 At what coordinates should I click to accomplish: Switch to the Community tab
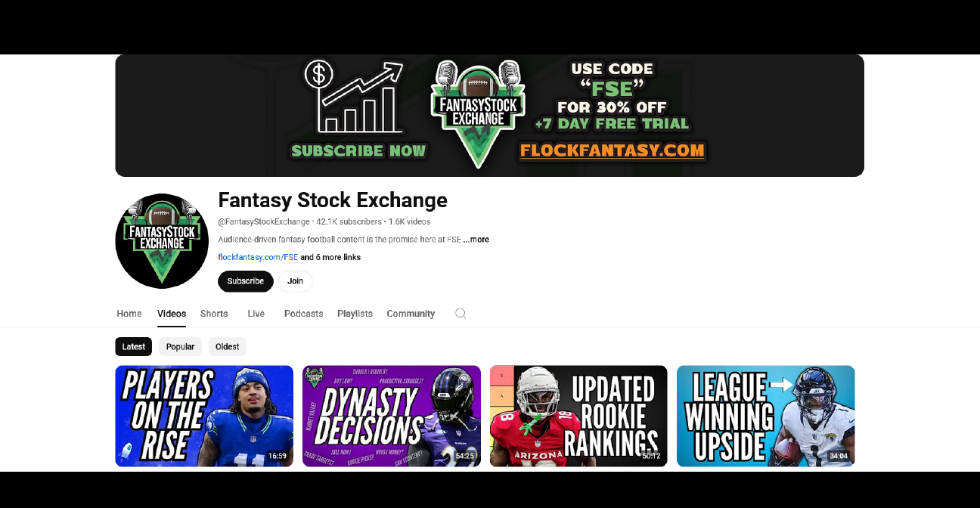(411, 314)
